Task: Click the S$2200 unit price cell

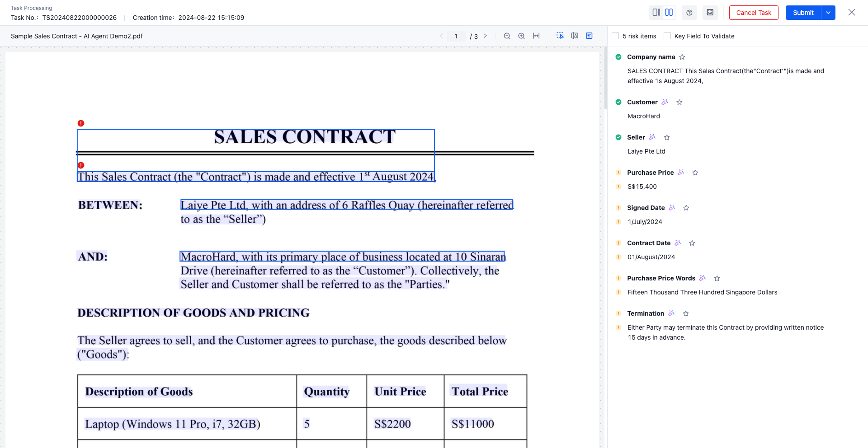Action: (405, 424)
